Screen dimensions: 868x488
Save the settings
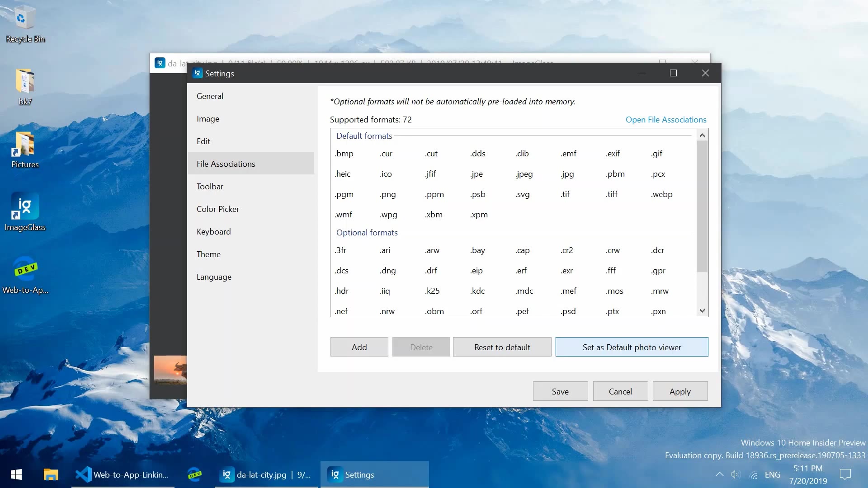560,391
